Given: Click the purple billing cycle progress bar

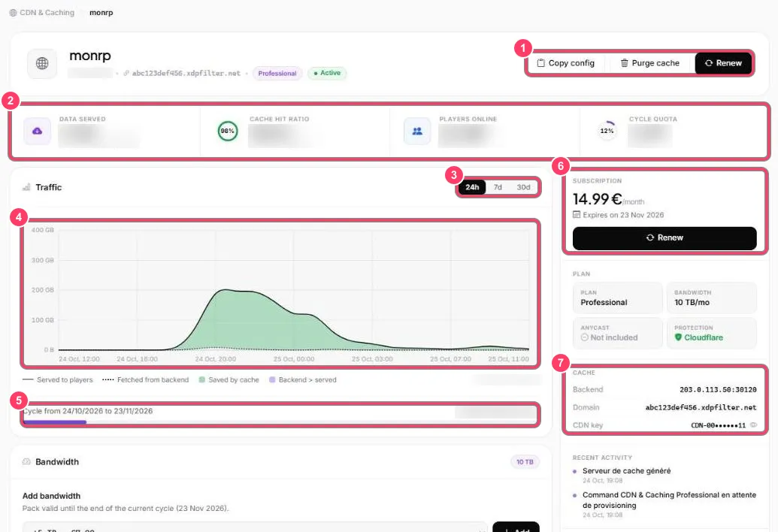Looking at the screenshot, I should 55,422.
